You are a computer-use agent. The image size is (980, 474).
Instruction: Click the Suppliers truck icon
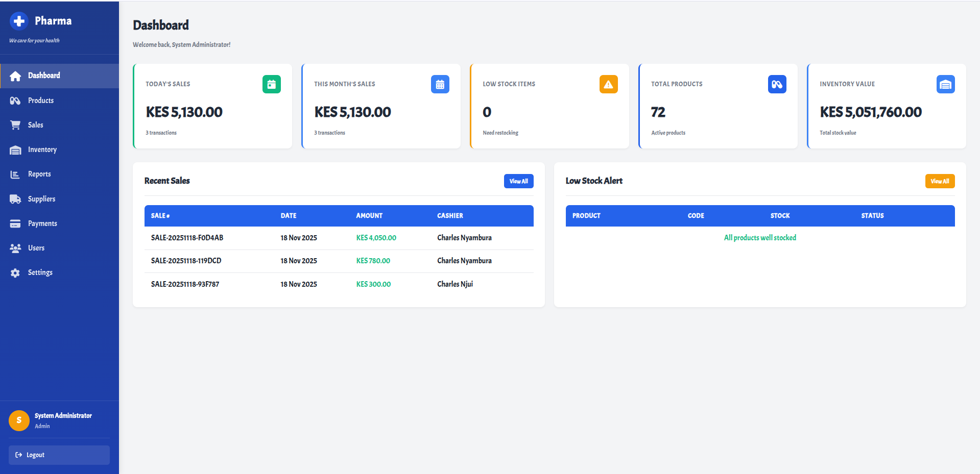[x=15, y=199]
